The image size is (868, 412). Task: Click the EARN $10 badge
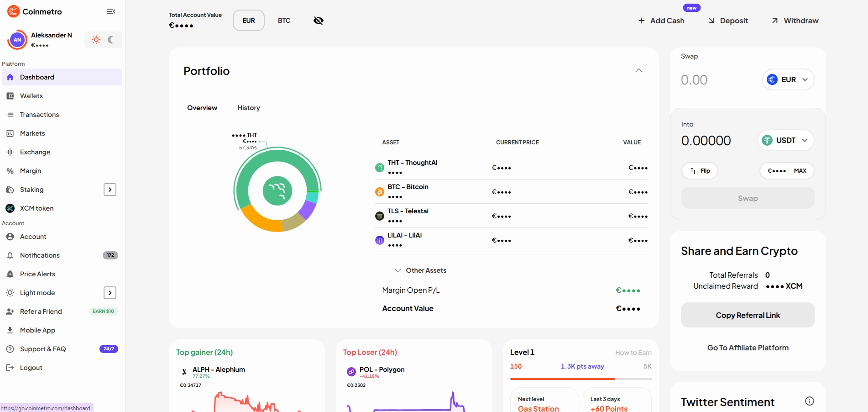tap(104, 312)
